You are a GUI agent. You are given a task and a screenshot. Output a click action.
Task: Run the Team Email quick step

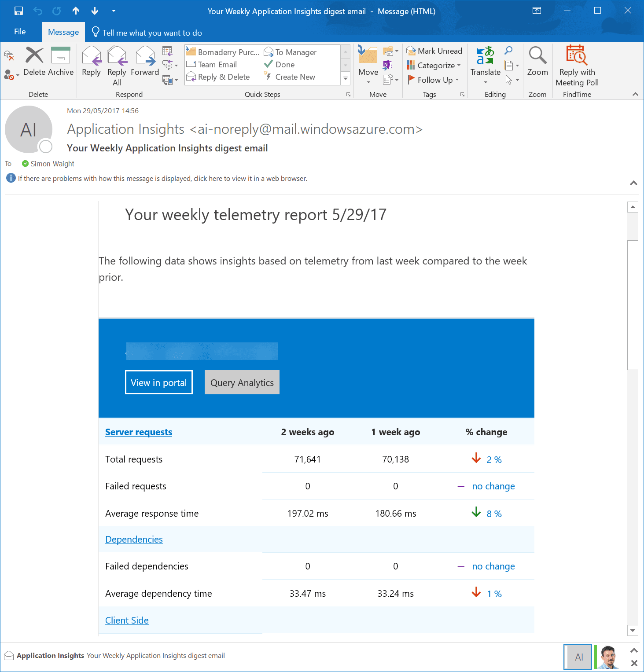point(212,64)
